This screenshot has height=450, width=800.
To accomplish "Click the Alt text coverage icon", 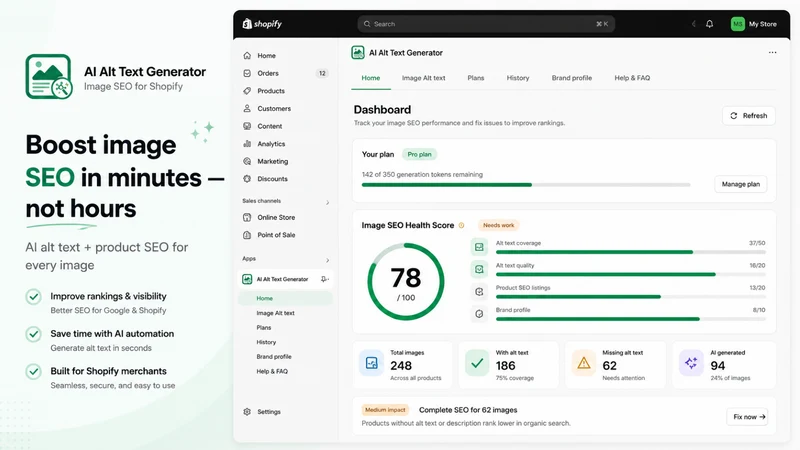I will click(x=479, y=247).
